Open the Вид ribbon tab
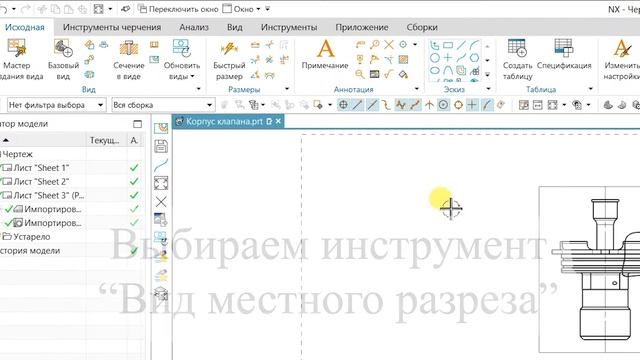The width and height of the screenshot is (640, 360). coord(235,27)
